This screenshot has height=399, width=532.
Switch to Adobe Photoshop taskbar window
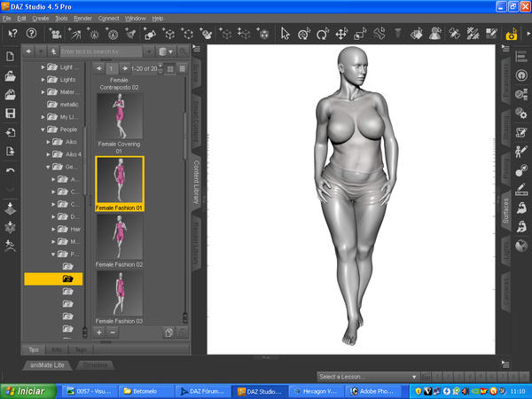[x=372, y=391]
